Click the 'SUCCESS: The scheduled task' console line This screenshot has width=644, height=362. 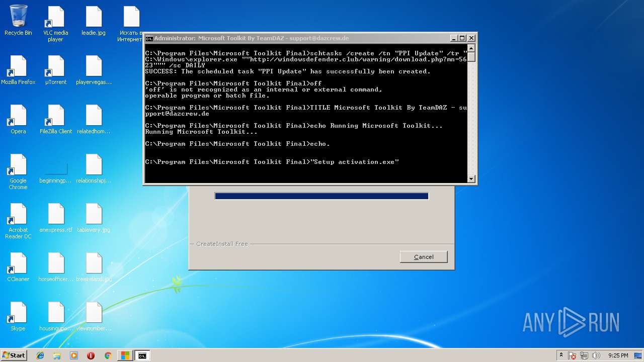288,71
